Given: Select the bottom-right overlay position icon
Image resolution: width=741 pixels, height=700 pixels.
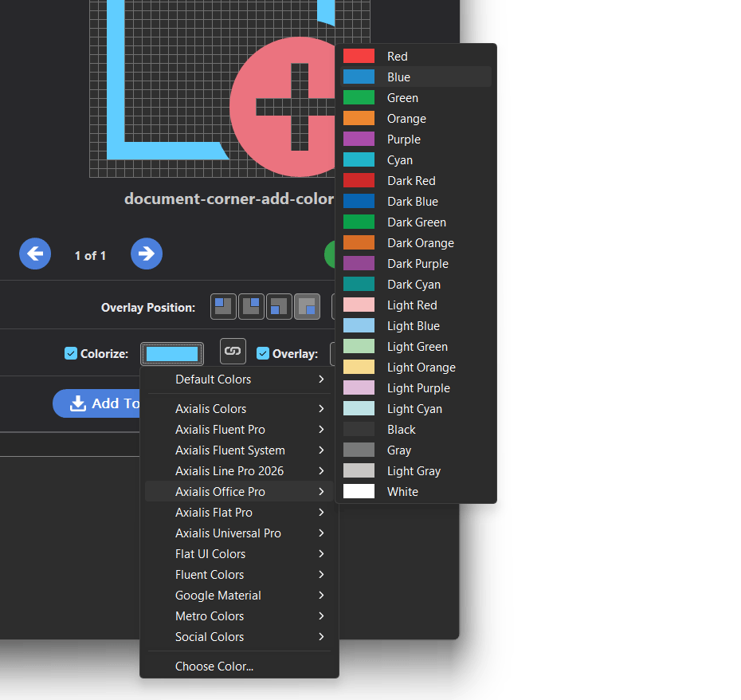Looking at the screenshot, I should (x=307, y=306).
